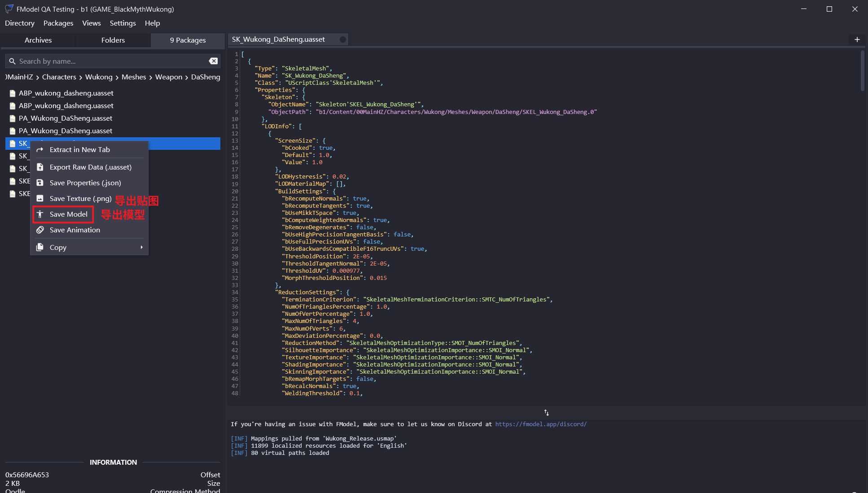This screenshot has height=493, width=868.
Task: Click the Meshes breadcrumb
Action: [x=134, y=77]
